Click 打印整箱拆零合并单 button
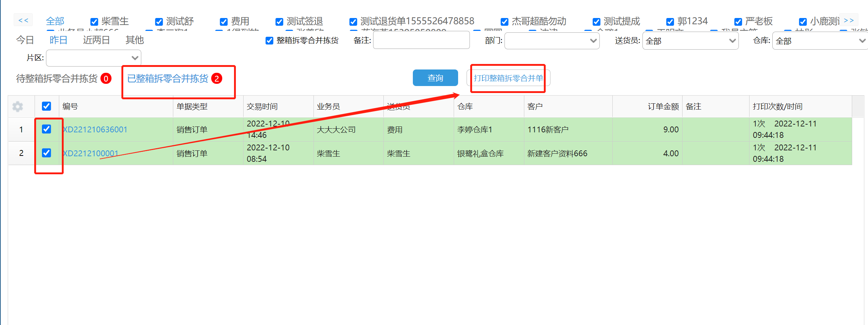The image size is (868, 325). tap(508, 78)
